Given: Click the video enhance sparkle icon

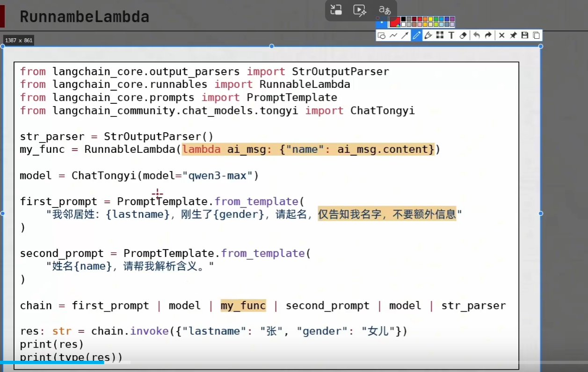Looking at the screenshot, I should pyautogui.click(x=359, y=10).
